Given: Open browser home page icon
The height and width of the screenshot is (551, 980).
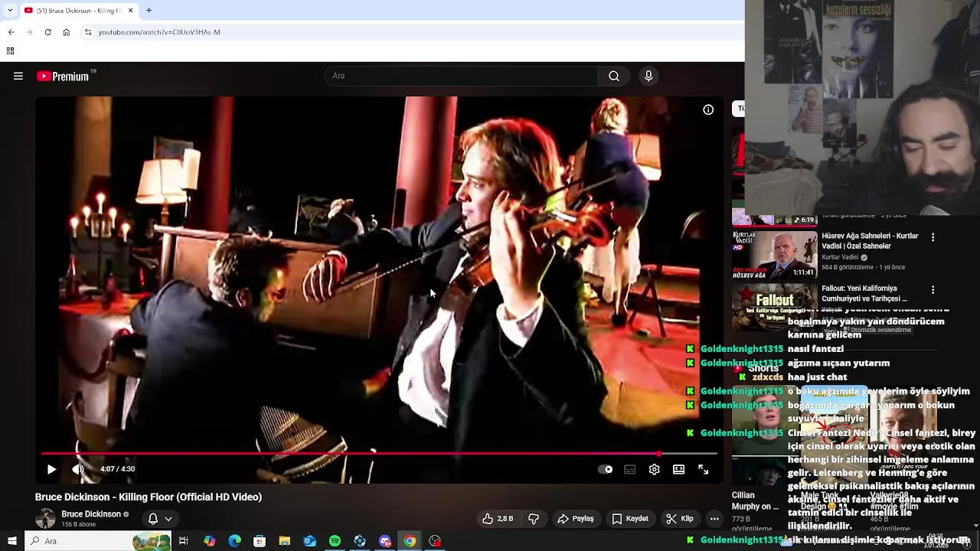Looking at the screenshot, I should pyautogui.click(x=66, y=32).
